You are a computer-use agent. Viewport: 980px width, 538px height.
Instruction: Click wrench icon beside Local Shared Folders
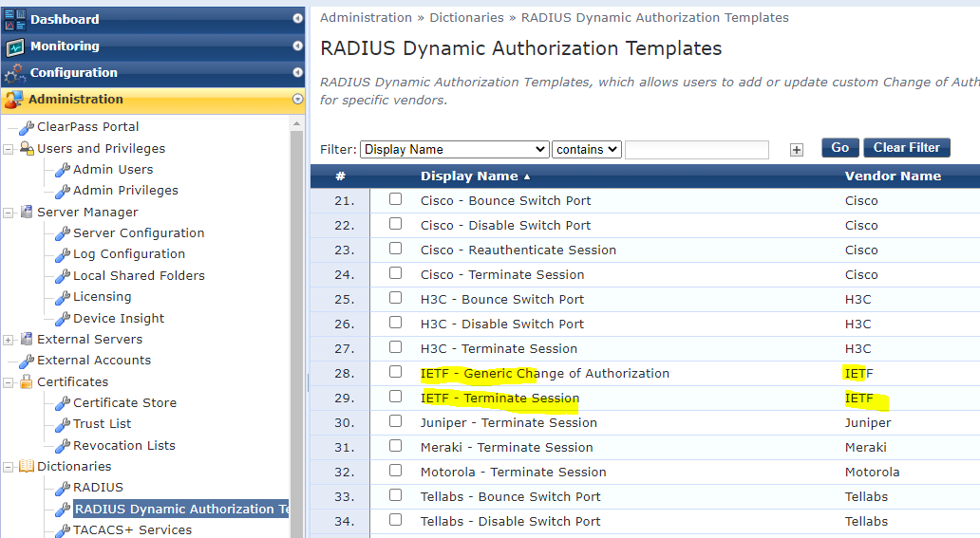coord(63,276)
